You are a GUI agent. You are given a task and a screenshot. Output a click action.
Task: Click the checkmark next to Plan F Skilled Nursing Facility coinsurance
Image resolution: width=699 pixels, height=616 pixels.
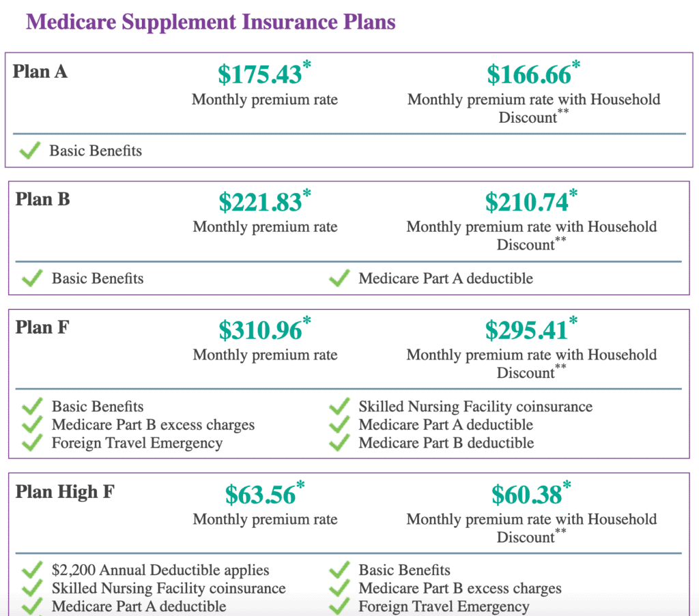tap(339, 407)
